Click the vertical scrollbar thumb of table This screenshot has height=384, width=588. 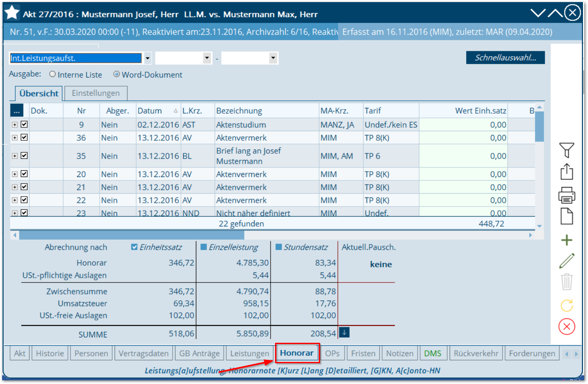click(x=539, y=127)
